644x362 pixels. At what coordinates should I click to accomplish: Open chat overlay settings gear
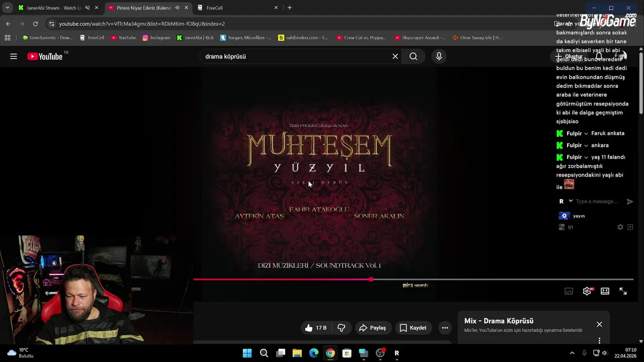[x=620, y=227]
